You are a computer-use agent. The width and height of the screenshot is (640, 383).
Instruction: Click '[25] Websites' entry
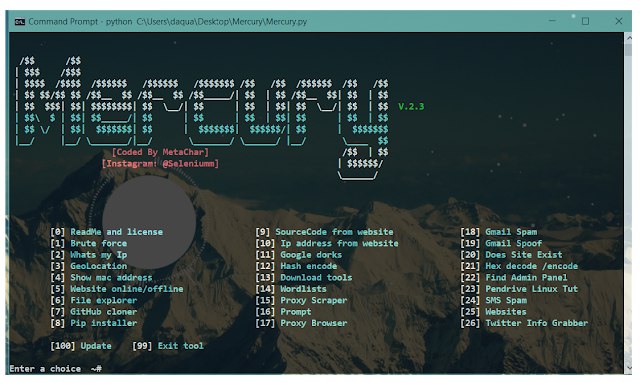coord(493,312)
